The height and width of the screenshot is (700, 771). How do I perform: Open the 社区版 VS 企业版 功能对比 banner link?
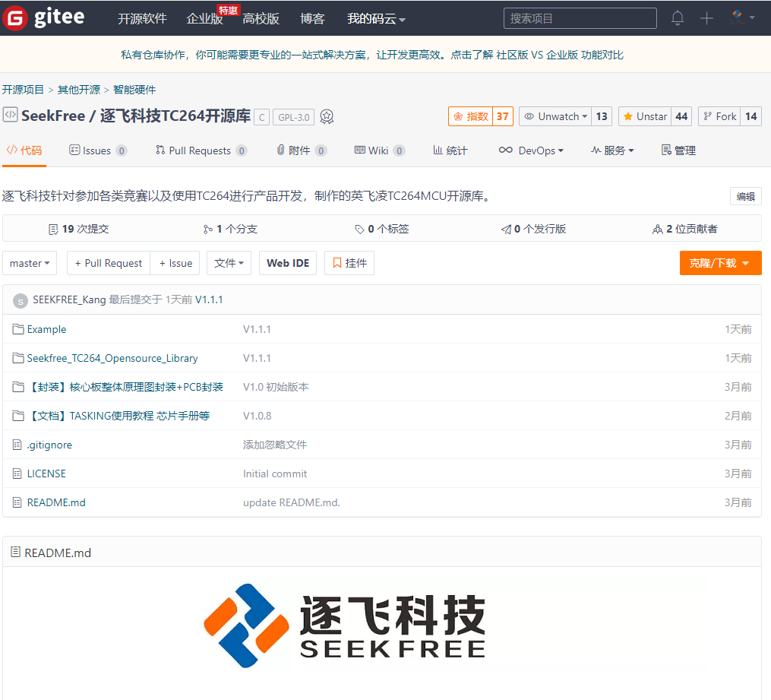560,55
